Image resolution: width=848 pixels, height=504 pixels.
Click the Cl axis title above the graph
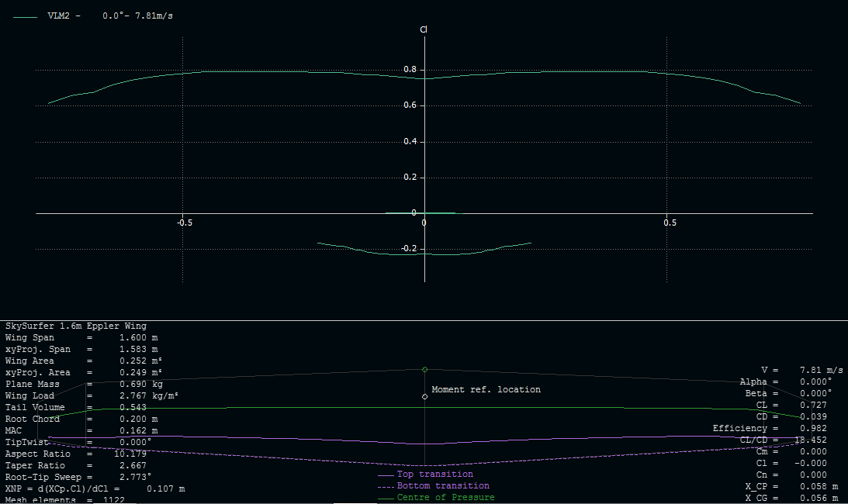click(424, 30)
